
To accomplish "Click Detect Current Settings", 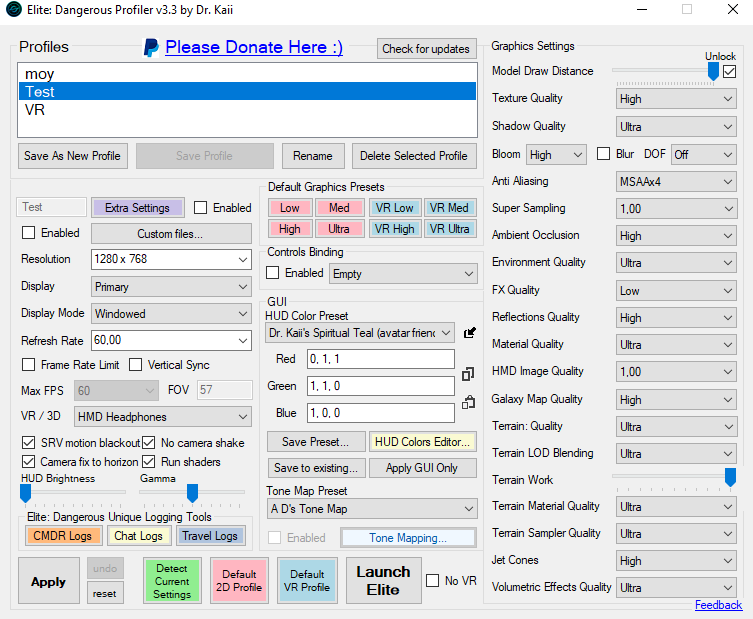I will [172, 581].
